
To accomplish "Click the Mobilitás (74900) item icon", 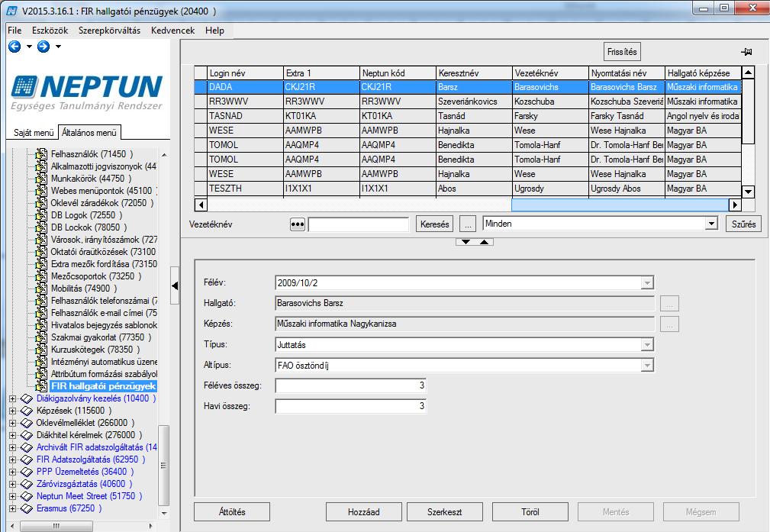I will [x=42, y=289].
